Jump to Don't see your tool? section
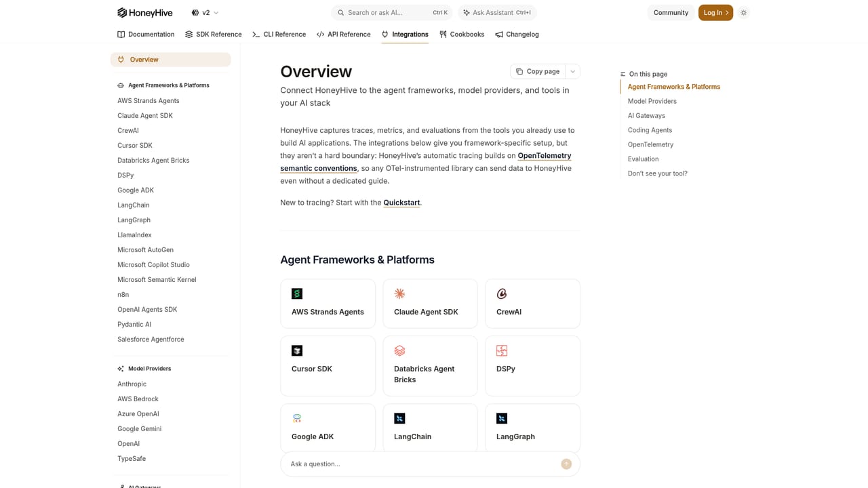The image size is (868, 488). pyautogui.click(x=657, y=174)
